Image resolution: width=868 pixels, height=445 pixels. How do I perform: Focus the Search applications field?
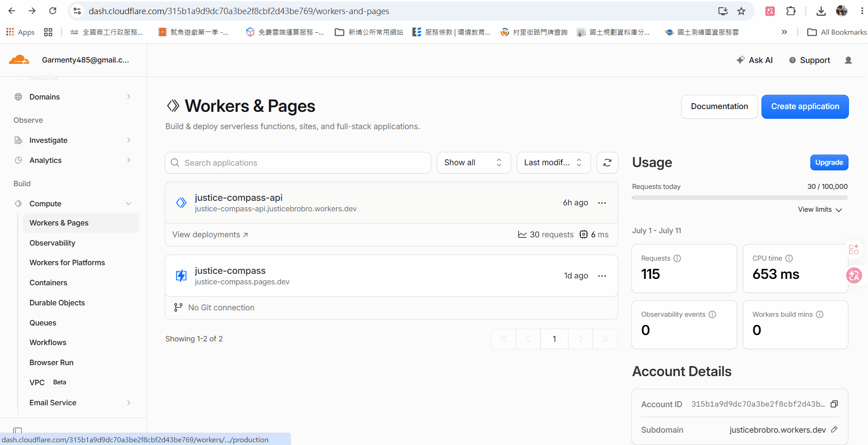tap(298, 163)
